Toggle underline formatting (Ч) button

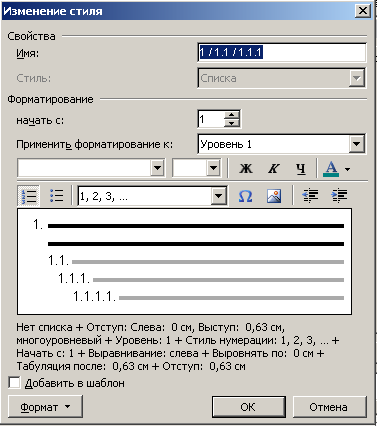pyautogui.click(x=301, y=169)
